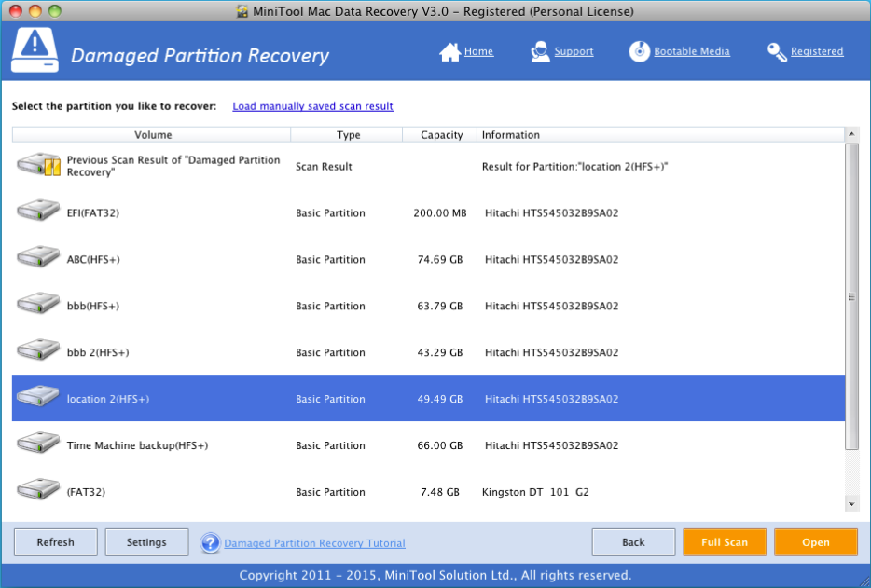
Task: Click the "200.00 MB" capacity cell
Action: click(440, 212)
